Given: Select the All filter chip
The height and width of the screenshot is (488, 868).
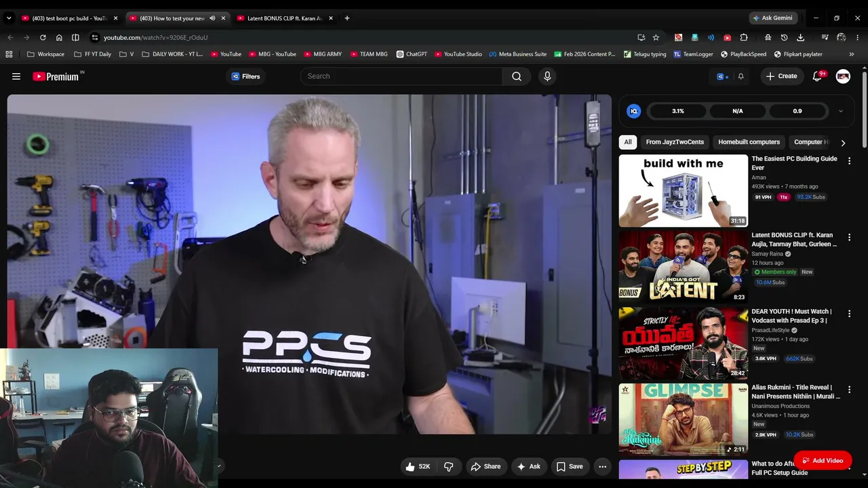Looking at the screenshot, I should [x=628, y=142].
